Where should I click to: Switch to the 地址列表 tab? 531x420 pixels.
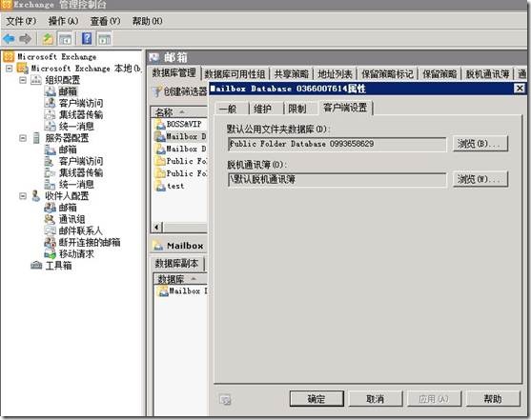pyautogui.click(x=335, y=73)
